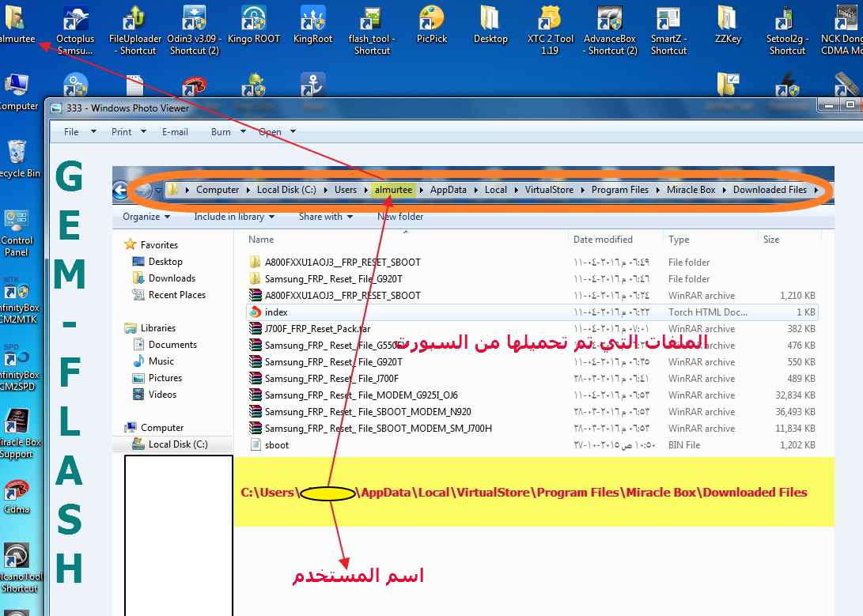This screenshot has width=863, height=616.
Task: Select Downloads under Favorites
Action: click(x=165, y=278)
